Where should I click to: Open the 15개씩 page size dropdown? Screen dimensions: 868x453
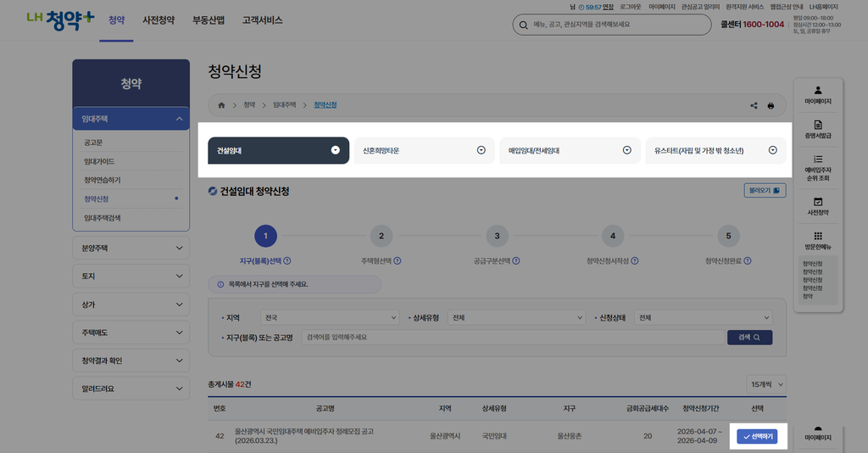[766, 384]
